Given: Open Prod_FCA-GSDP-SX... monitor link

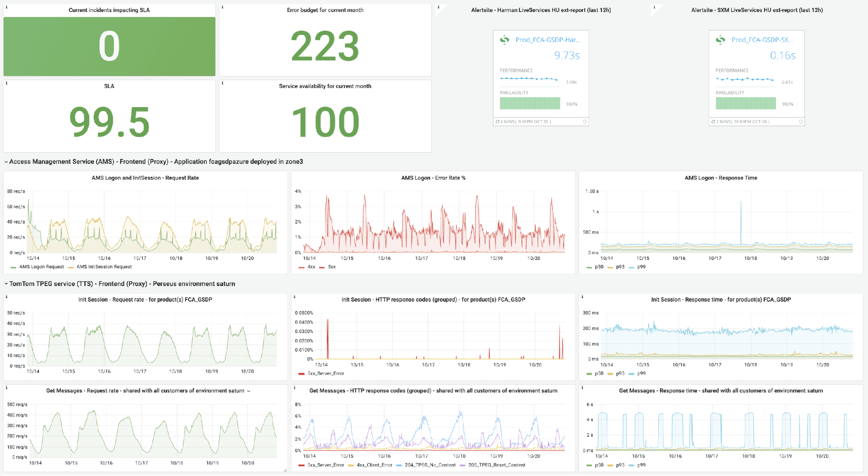Looking at the screenshot, I should [762, 40].
